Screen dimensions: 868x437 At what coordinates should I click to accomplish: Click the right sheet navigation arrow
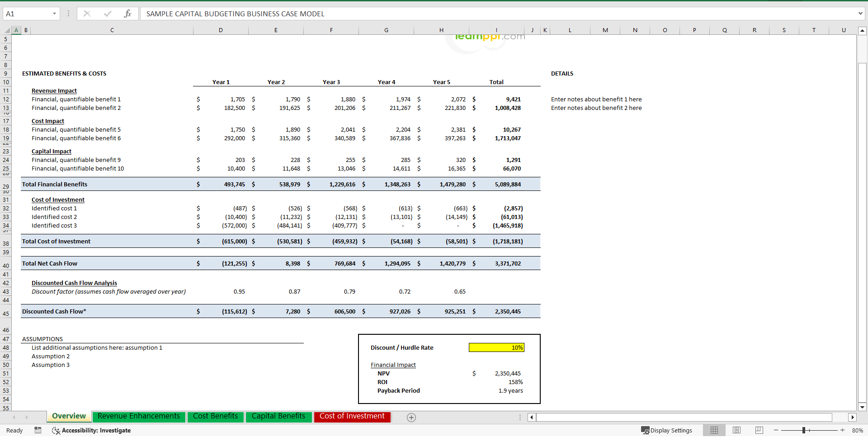click(x=27, y=417)
